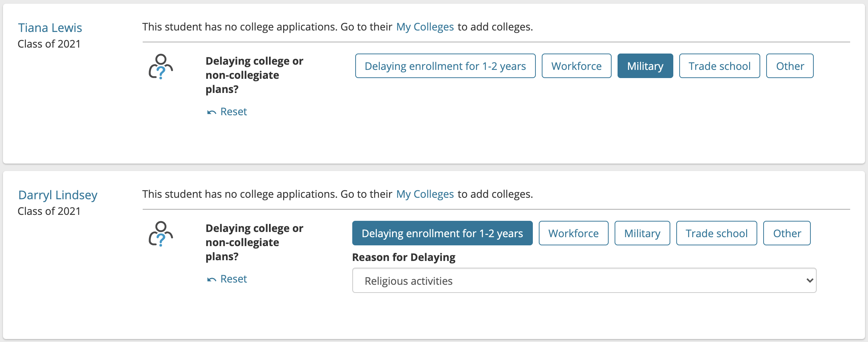
Task: Select Delaying enrollment 1-2 years for Tiana
Action: tap(445, 66)
